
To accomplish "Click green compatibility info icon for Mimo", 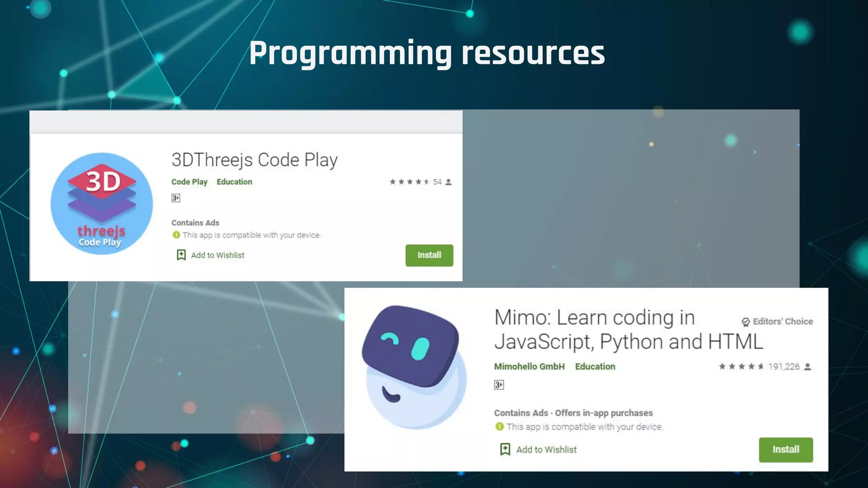I will 499,427.
